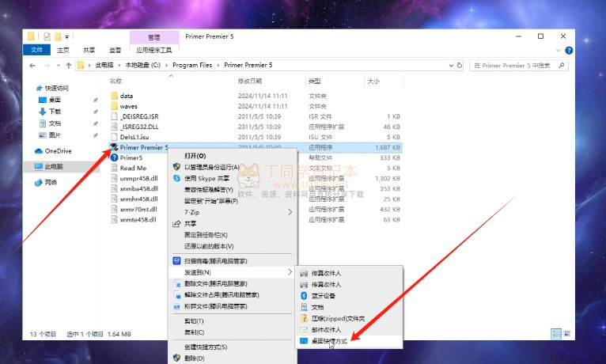The height and width of the screenshot is (364, 606).
Task: Click the Skype icon in the context menu
Action: pyautogui.click(x=176, y=178)
